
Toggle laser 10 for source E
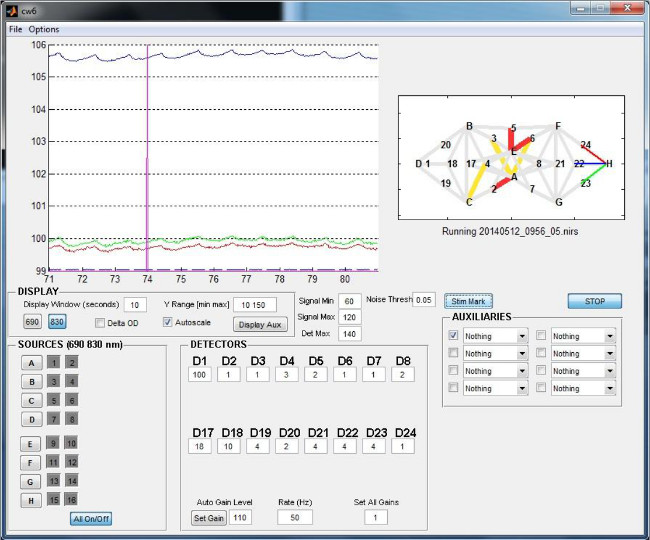71,442
